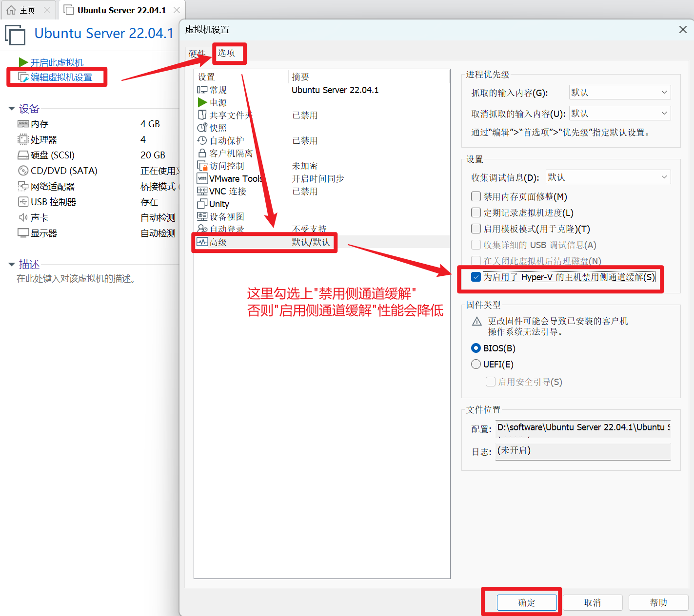Click the 硬盘 (SCSI) disk icon
Screen dimensions: 694x616
click(x=23, y=155)
